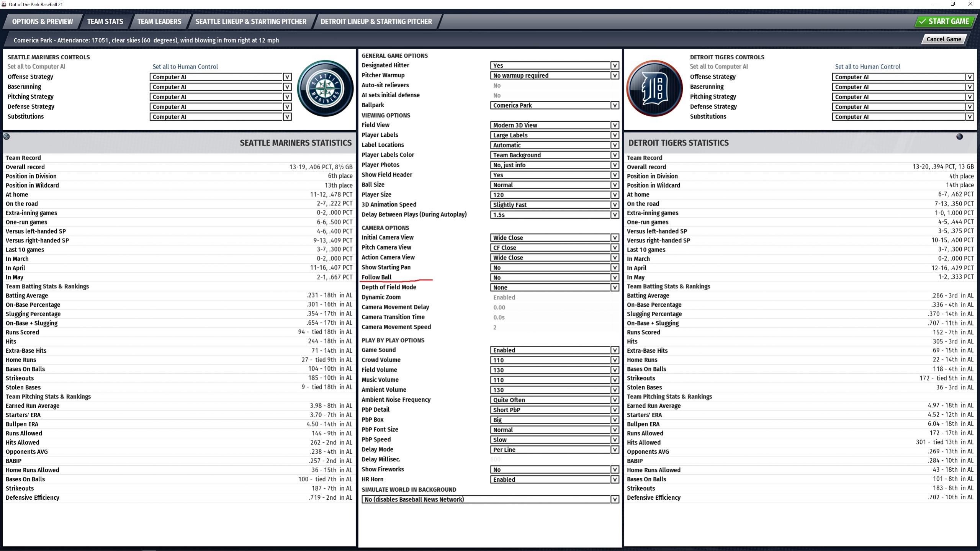Screen dimensions: 980x551
Task: Click small Tigers icon in statistics header
Action: (x=959, y=137)
